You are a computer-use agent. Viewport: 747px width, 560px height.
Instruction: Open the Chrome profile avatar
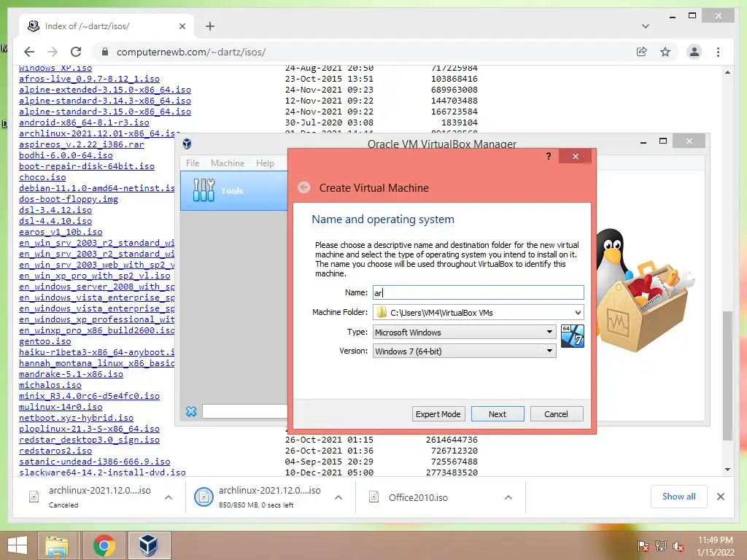pos(694,52)
